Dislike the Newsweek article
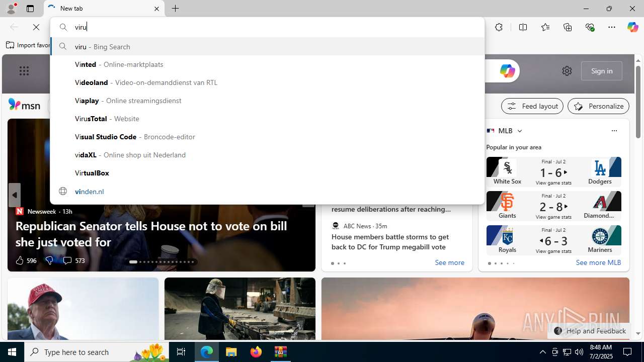The width and height of the screenshot is (644, 362). [x=49, y=260]
